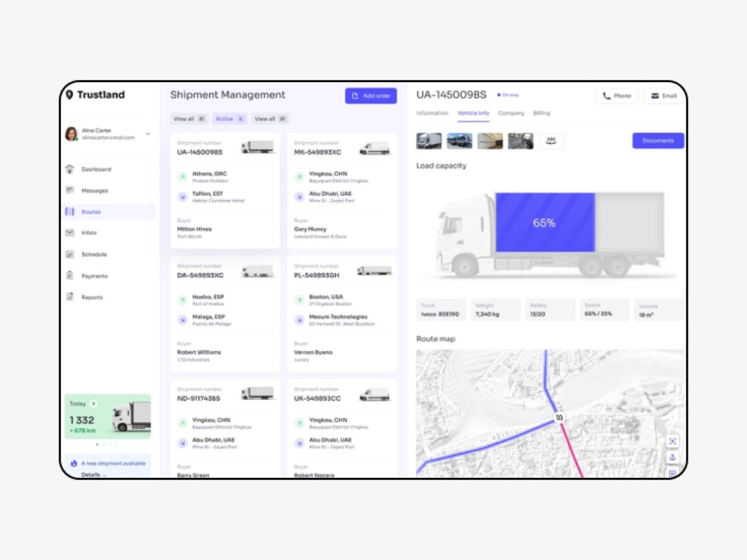Click origin arrow icon beside Huelva, ESP
Image resolution: width=747 pixels, height=560 pixels.
tap(182, 300)
